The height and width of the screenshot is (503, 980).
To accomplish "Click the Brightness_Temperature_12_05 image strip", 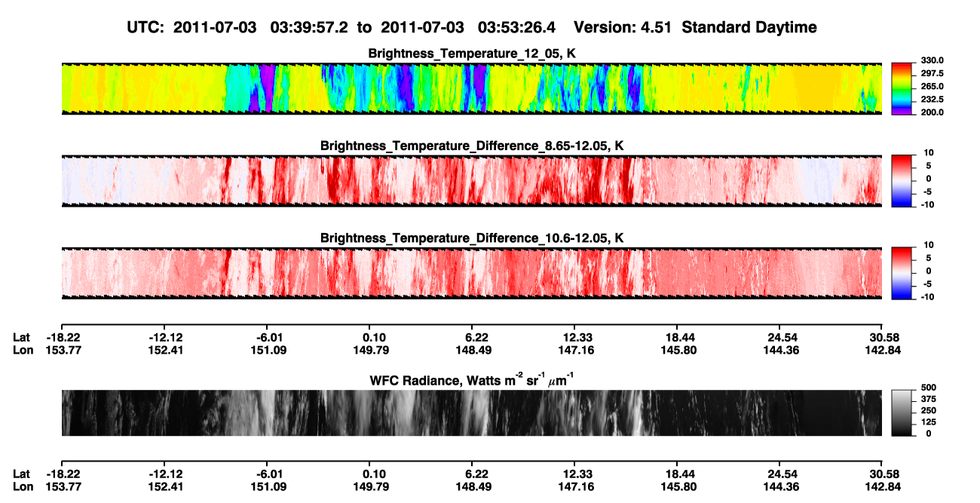I will point(472,89).
